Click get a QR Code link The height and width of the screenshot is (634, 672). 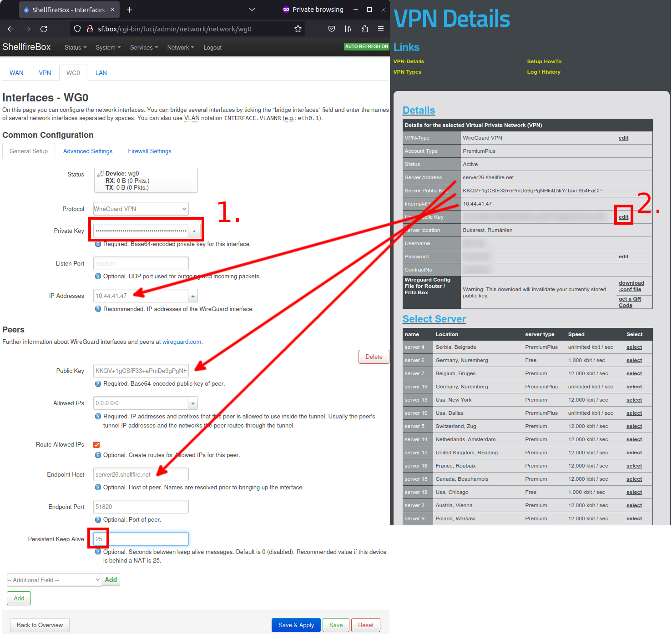[x=630, y=302]
